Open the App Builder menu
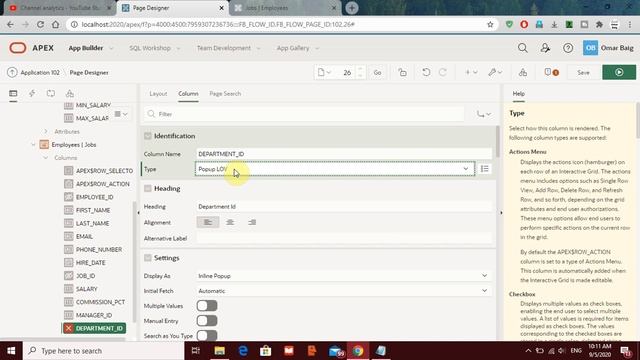 click(x=91, y=48)
